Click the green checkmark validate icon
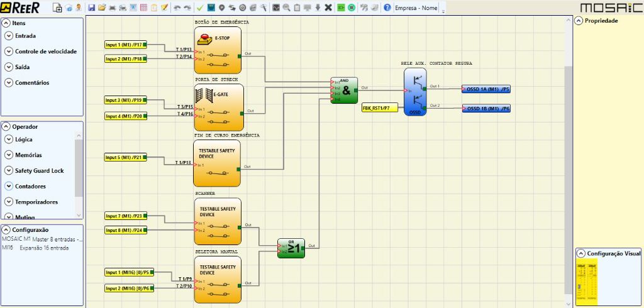Screen dimensions: 644x308 [199, 8]
